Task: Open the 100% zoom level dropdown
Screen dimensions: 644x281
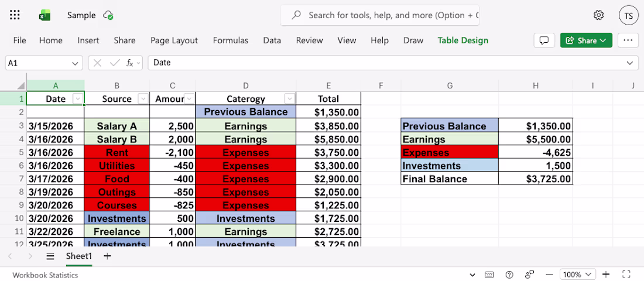Action: (x=578, y=275)
